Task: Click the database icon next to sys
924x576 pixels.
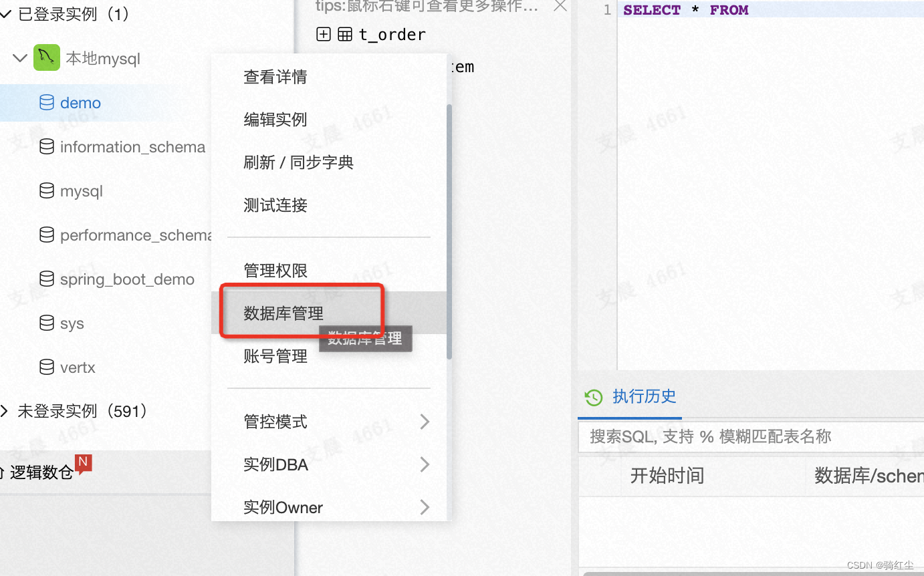Action: pos(47,323)
